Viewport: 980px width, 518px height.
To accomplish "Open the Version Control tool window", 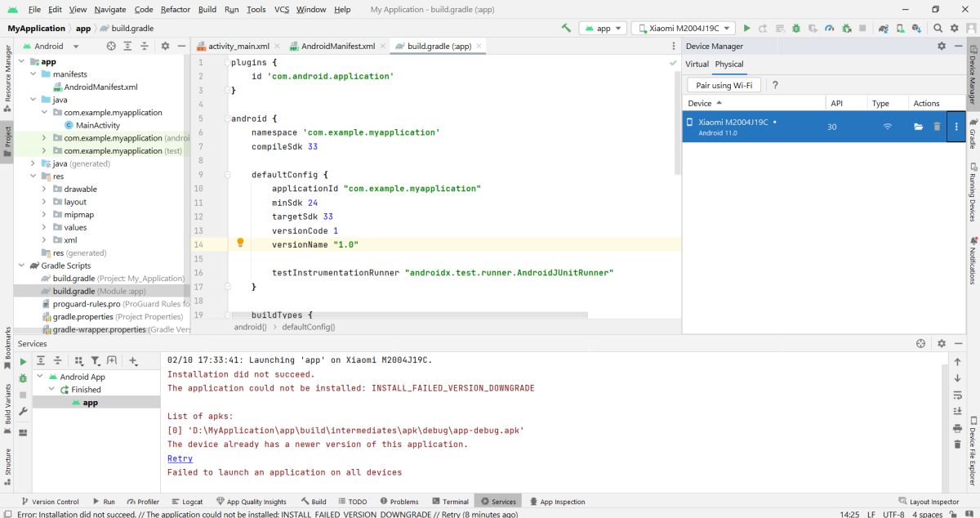I will tap(50, 502).
